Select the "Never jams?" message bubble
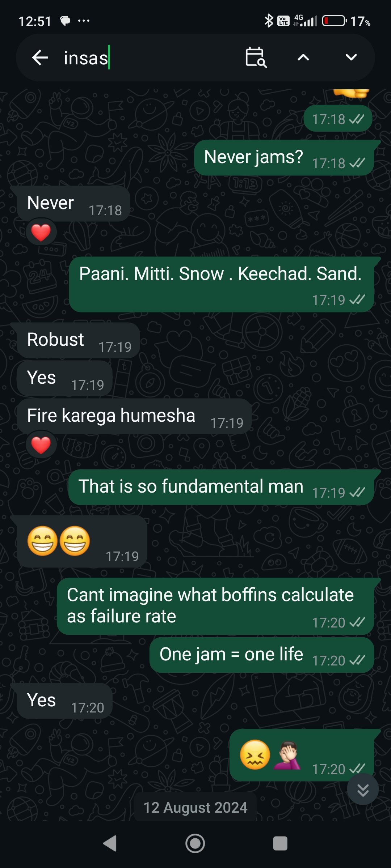This screenshot has width=391, height=868. point(284,158)
